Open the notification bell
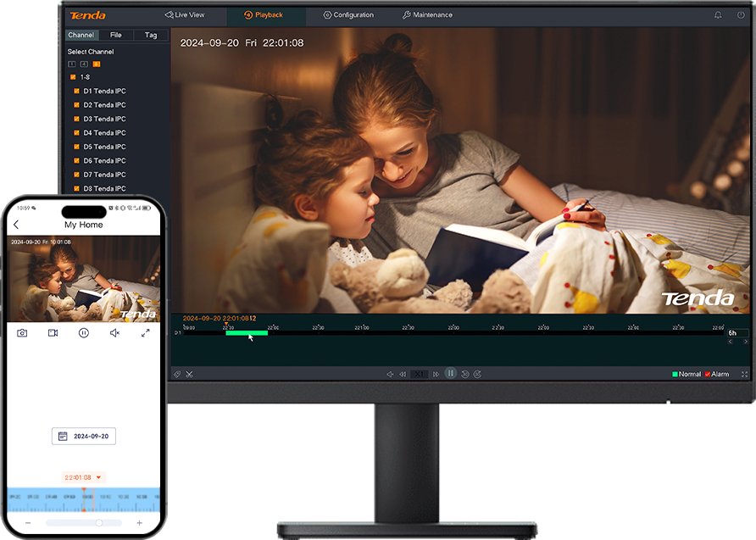 [718, 15]
